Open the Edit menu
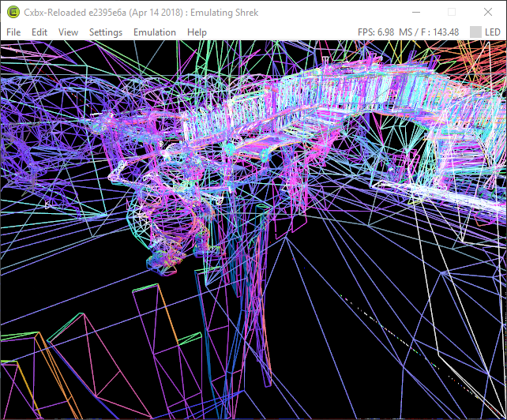The width and height of the screenshot is (507, 420). (x=39, y=32)
